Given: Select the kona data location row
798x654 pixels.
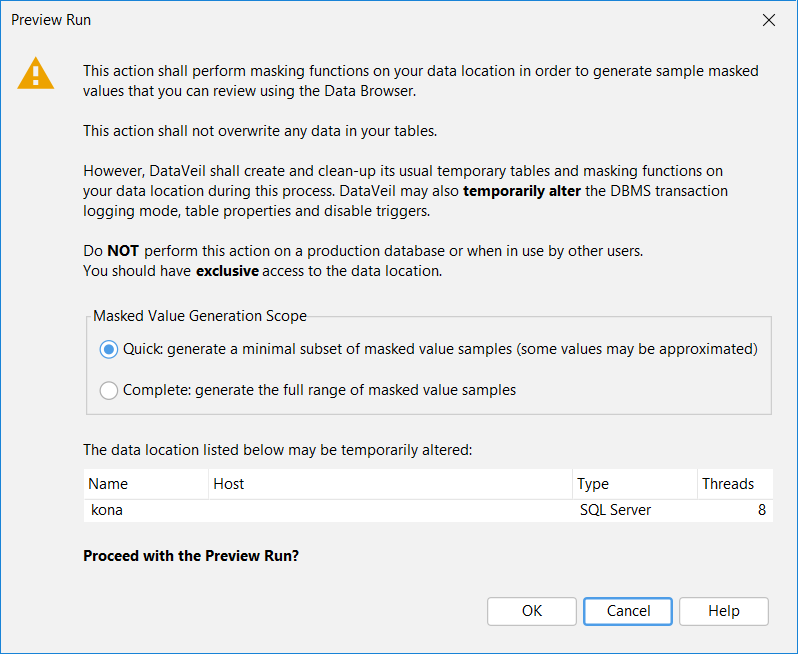Looking at the screenshot, I should coord(428,510).
